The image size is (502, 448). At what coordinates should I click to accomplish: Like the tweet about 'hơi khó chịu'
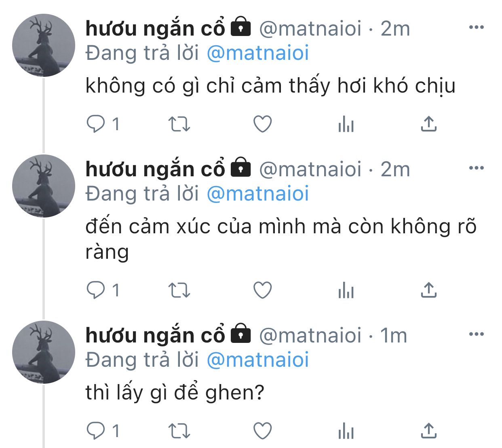(262, 124)
